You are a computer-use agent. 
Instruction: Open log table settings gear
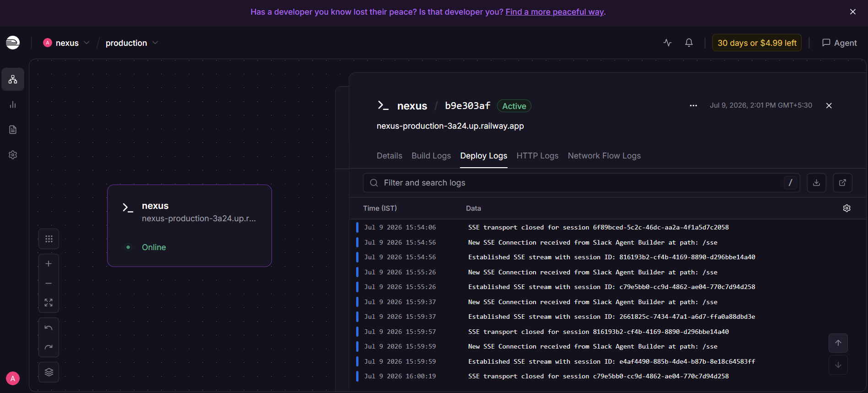pos(847,208)
